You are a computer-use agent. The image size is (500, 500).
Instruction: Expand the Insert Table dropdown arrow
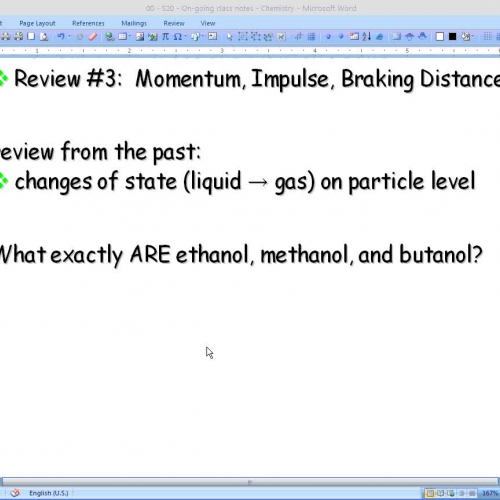[129, 36]
